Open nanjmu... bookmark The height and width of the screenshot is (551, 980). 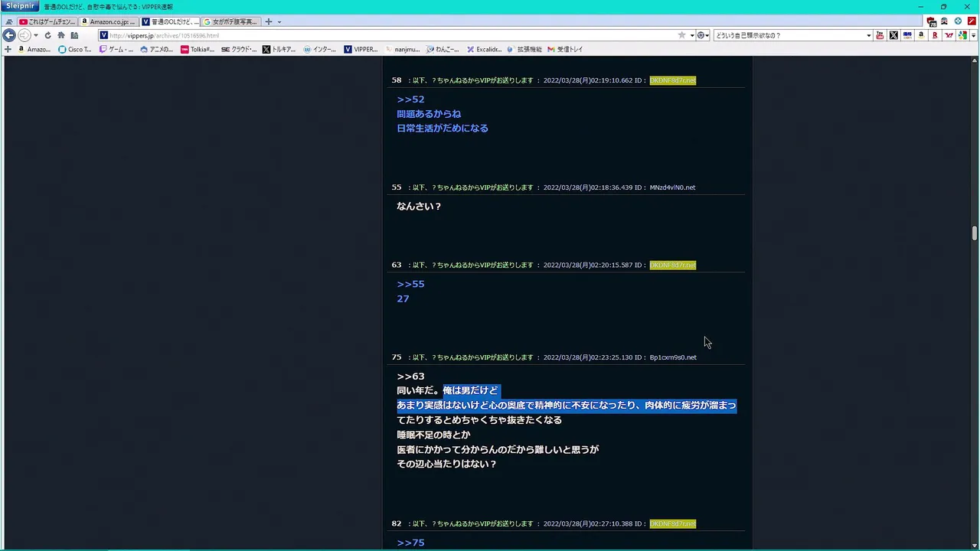coord(402,49)
